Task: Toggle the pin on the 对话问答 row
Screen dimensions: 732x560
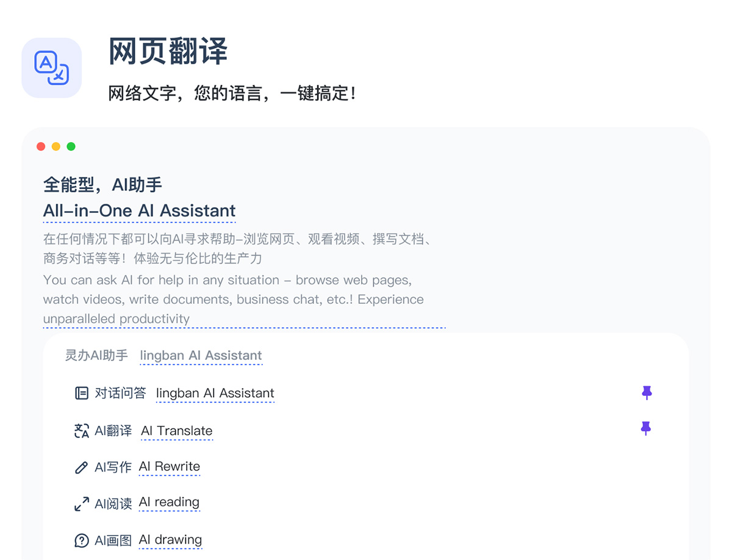Action: pyautogui.click(x=647, y=393)
